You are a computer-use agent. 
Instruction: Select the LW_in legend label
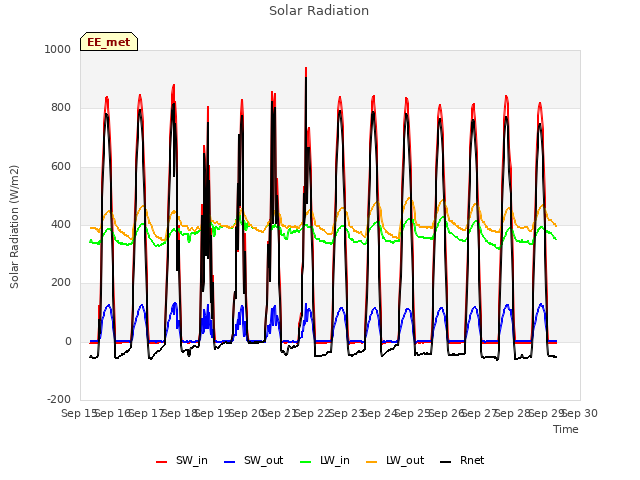[335, 460]
